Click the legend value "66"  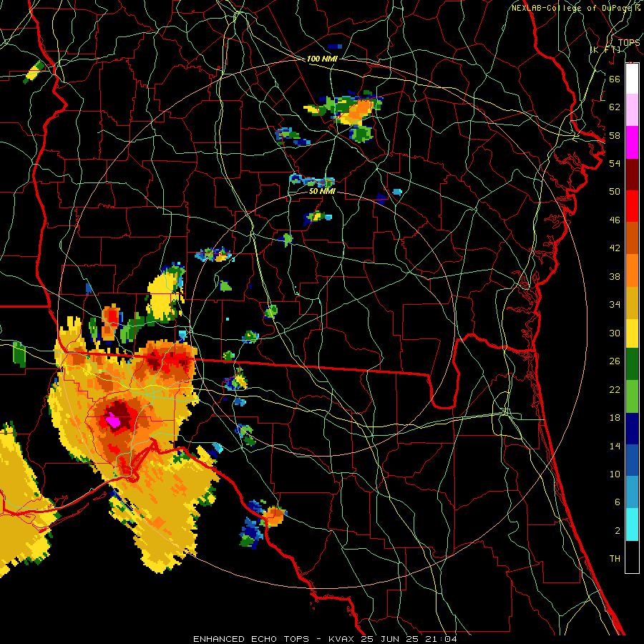pyautogui.click(x=615, y=79)
